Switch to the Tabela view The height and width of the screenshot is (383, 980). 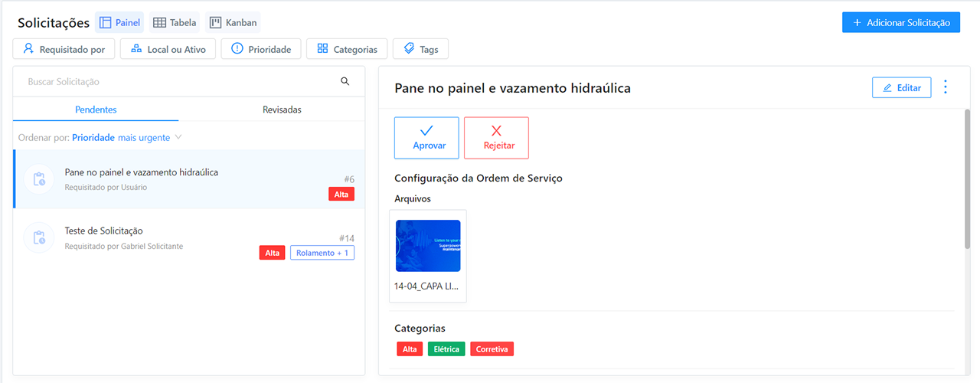coord(175,22)
